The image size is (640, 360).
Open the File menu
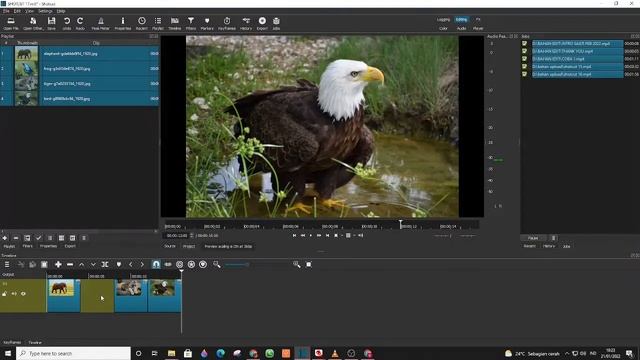point(6,11)
